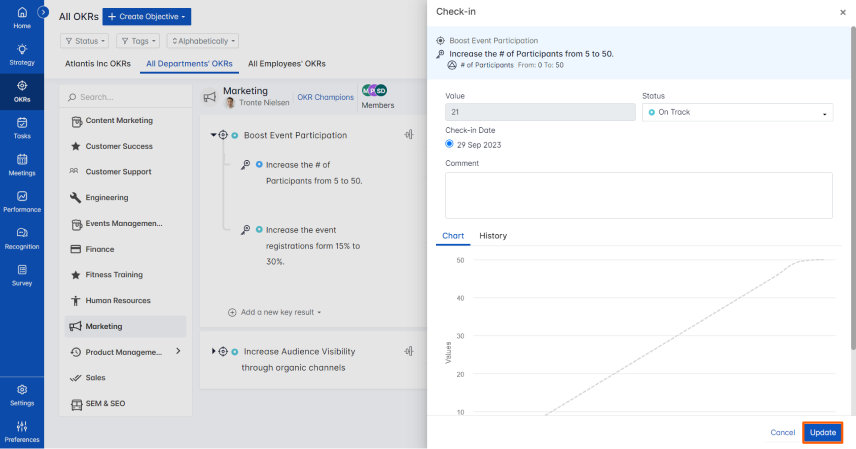Open the Alphabetically sort dropdown
The height and width of the screenshot is (449, 856).
(x=203, y=41)
